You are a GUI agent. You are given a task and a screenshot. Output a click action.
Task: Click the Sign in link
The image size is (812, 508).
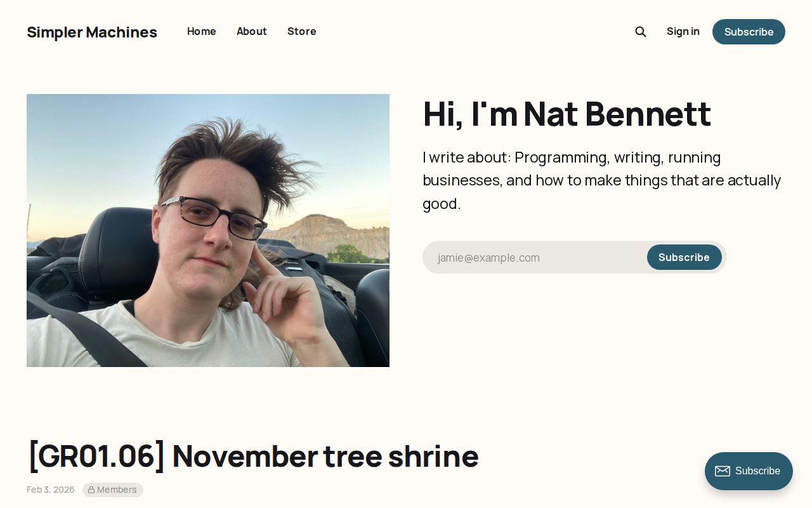click(x=683, y=31)
